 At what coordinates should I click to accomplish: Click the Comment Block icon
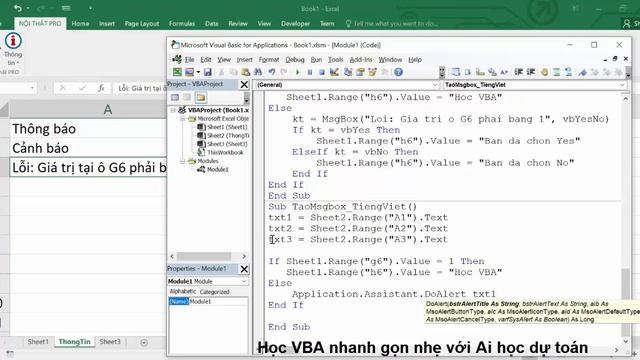pyautogui.click(x=556, y=72)
